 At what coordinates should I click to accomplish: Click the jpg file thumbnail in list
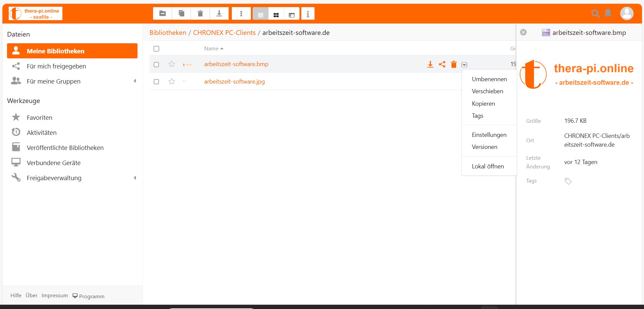pyautogui.click(x=184, y=81)
